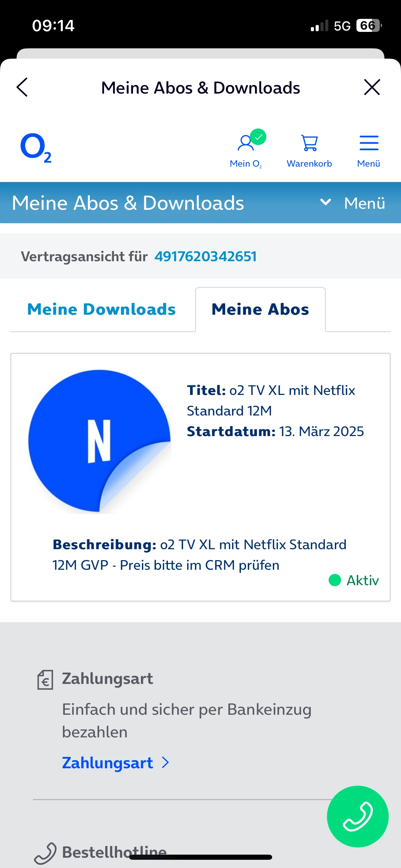Select the Meine Abos tab

[260, 309]
